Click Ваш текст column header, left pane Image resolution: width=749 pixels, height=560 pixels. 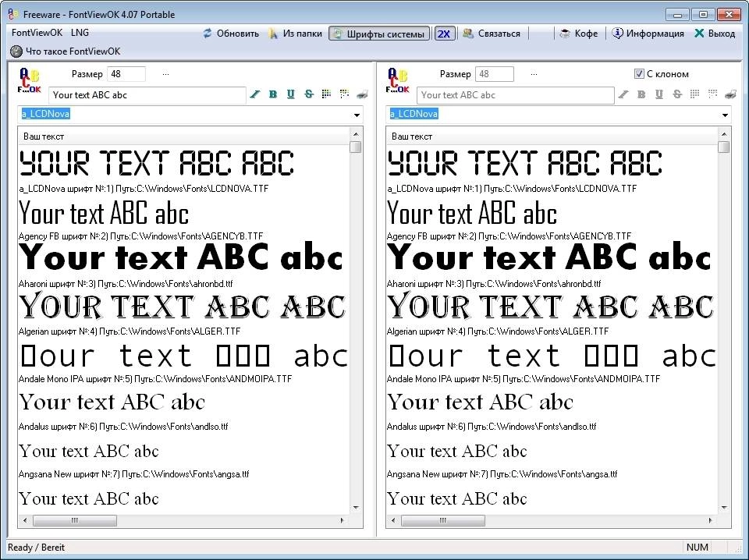[x=184, y=136]
